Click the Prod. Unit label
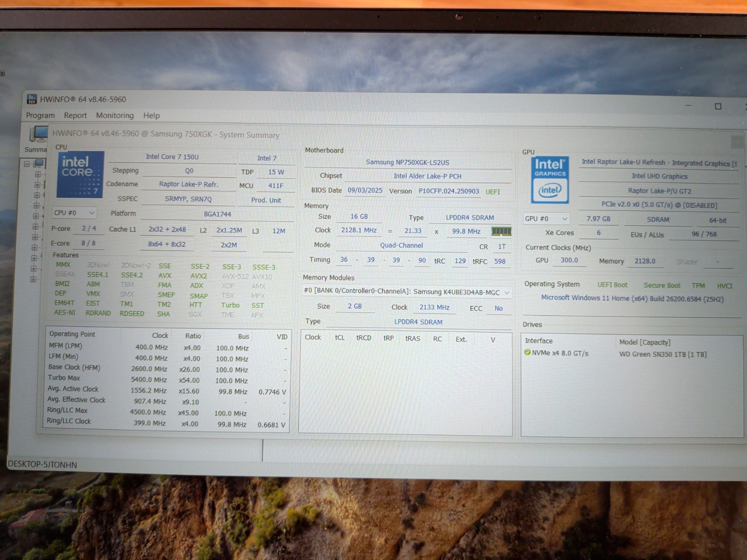This screenshot has width=747, height=560. [266, 200]
